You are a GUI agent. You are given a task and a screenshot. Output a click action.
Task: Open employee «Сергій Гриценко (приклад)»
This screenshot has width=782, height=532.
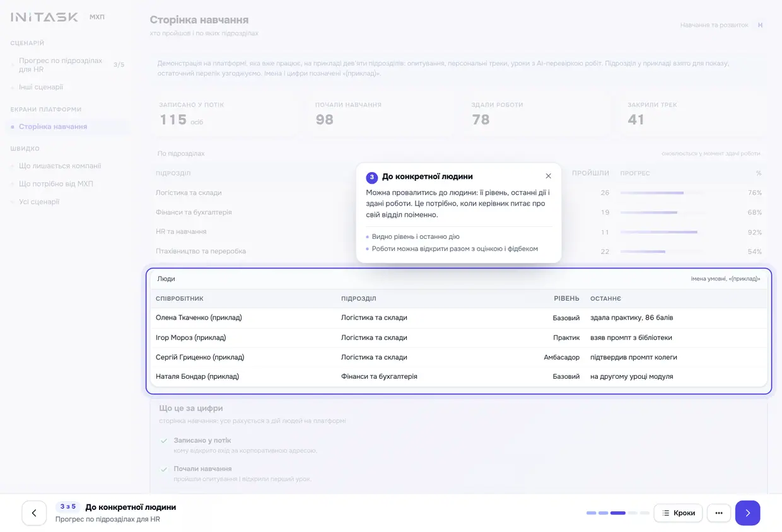(x=200, y=357)
